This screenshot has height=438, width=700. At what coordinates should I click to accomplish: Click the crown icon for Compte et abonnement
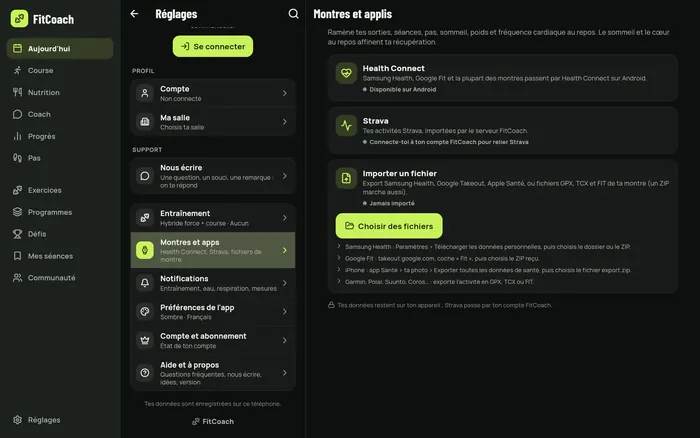(145, 340)
